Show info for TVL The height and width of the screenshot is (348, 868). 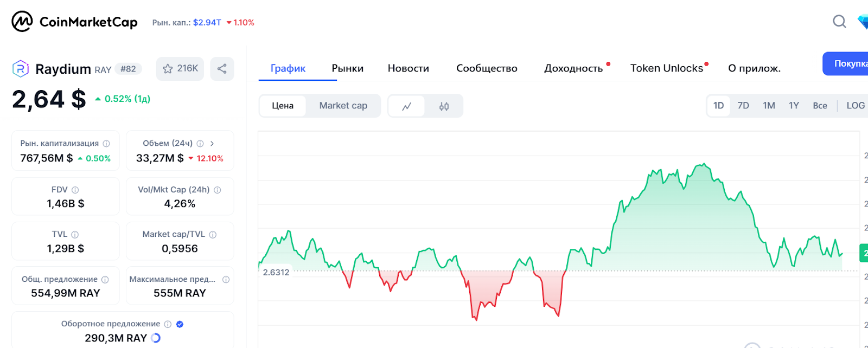(75, 235)
